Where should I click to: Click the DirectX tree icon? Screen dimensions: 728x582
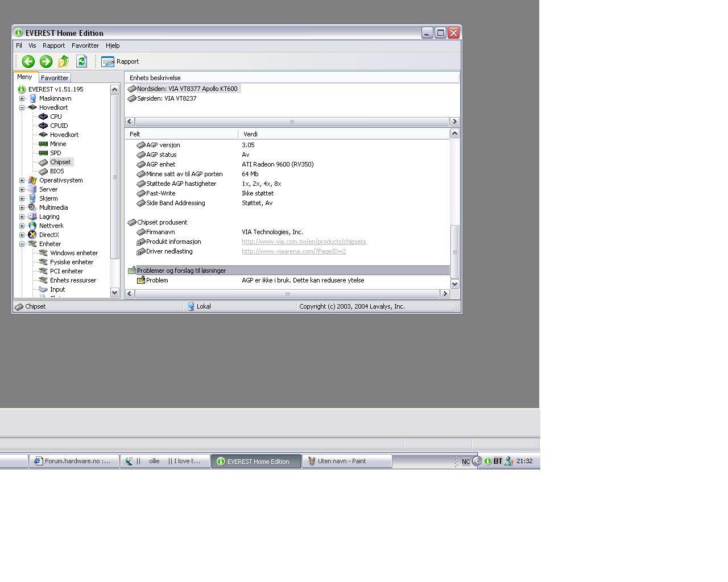(32, 235)
